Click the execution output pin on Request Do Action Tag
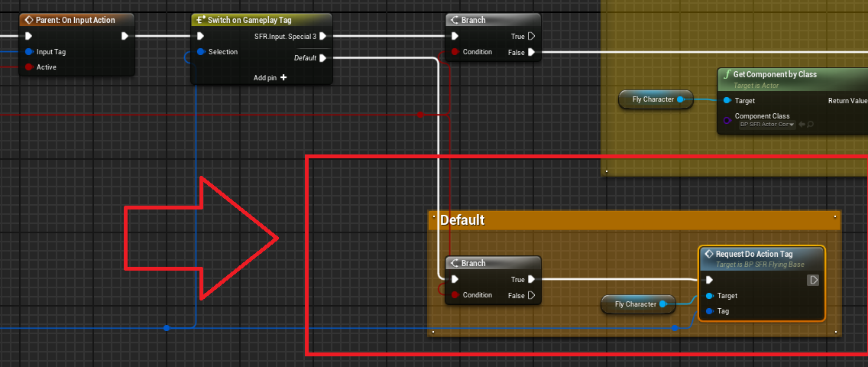Viewport: 868px width, 367px height. pyautogui.click(x=813, y=281)
